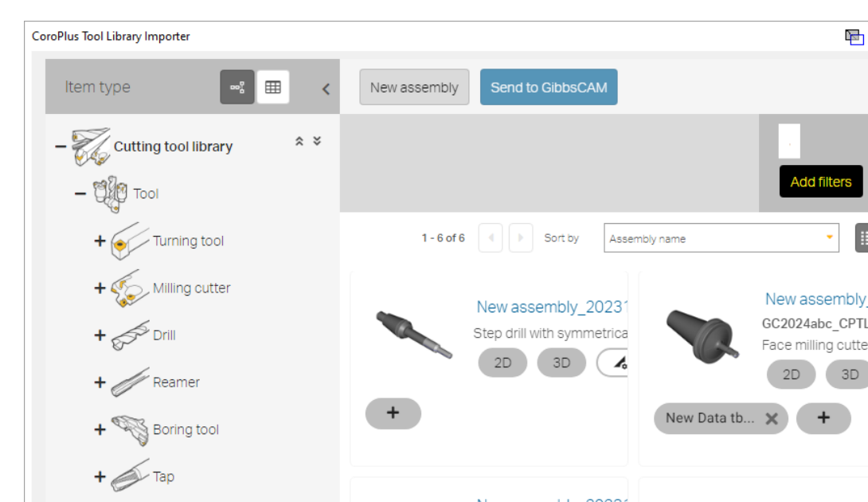
Task: Click the New assembly button
Action: (414, 87)
